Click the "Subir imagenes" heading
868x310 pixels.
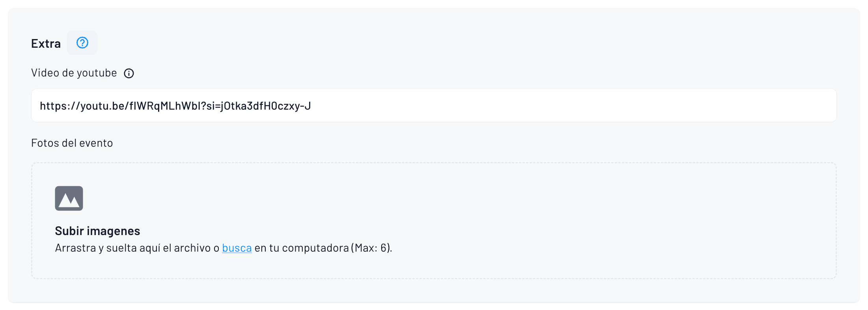tap(97, 231)
